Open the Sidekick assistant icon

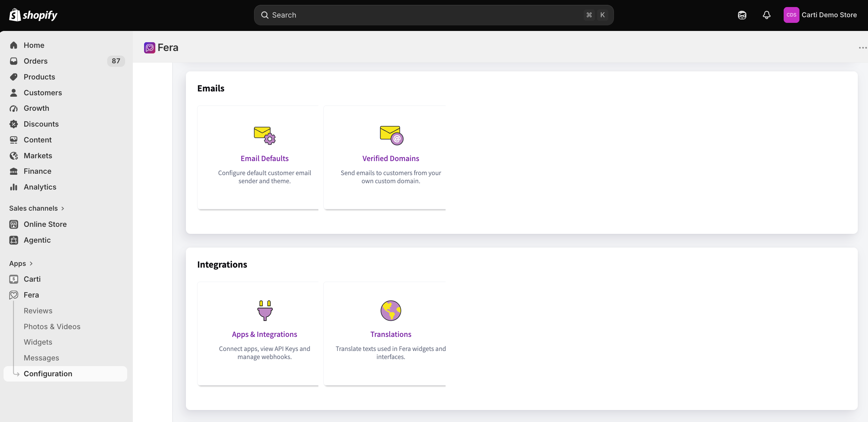pos(742,15)
